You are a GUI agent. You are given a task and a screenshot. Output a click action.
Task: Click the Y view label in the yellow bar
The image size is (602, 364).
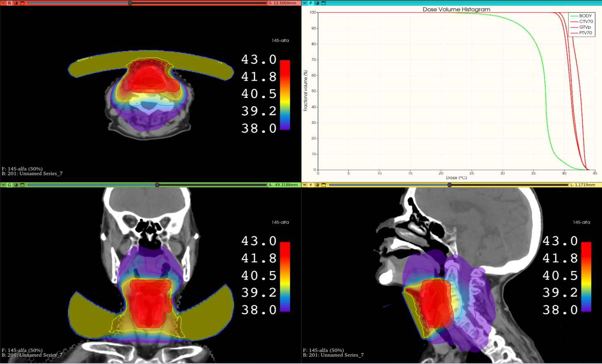tap(311, 185)
